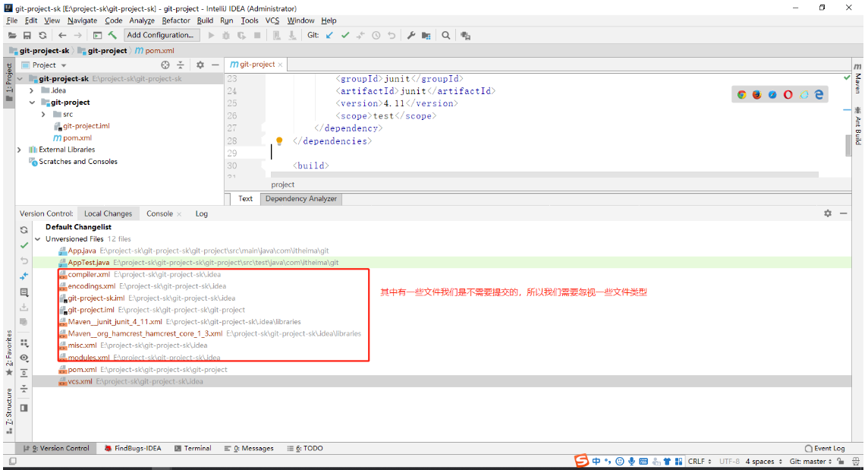Viewport: 868px width, 470px height.
Task: Open in Opera browser icon
Action: pos(788,95)
